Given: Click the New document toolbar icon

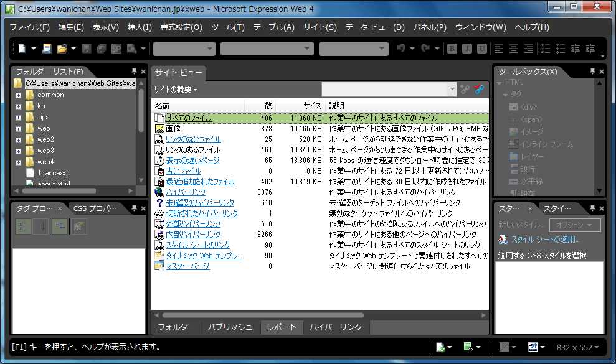Looking at the screenshot, I should click(x=22, y=49).
